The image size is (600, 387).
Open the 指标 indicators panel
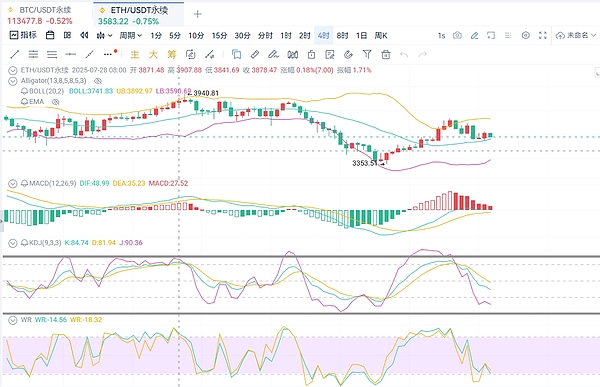(x=23, y=35)
